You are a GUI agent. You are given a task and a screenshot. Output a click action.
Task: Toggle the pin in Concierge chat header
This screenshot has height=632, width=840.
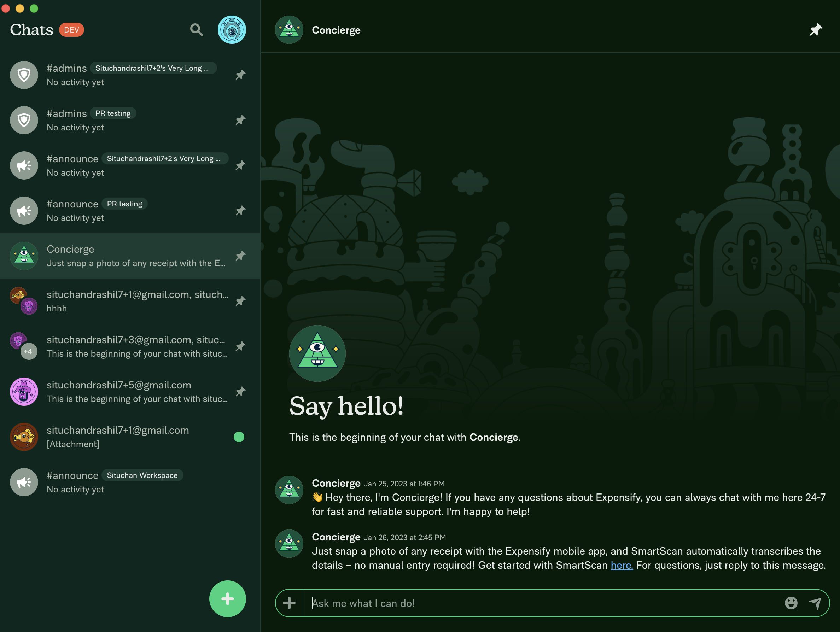(x=816, y=30)
